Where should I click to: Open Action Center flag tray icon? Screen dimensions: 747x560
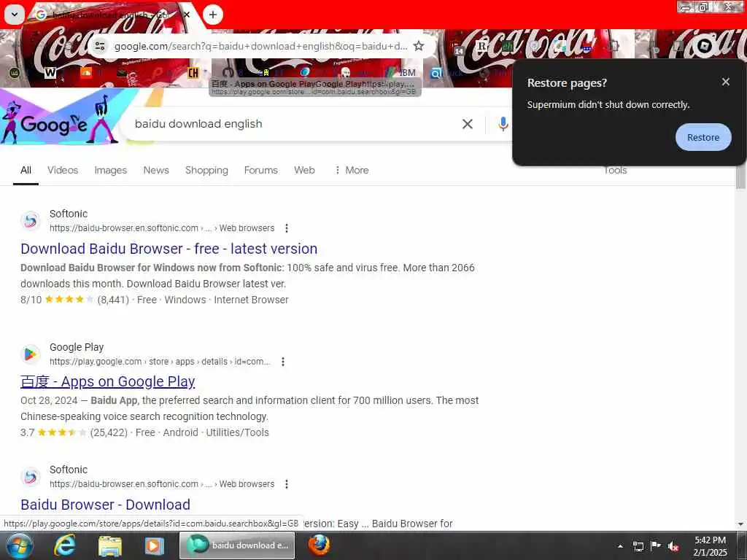tap(656, 545)
